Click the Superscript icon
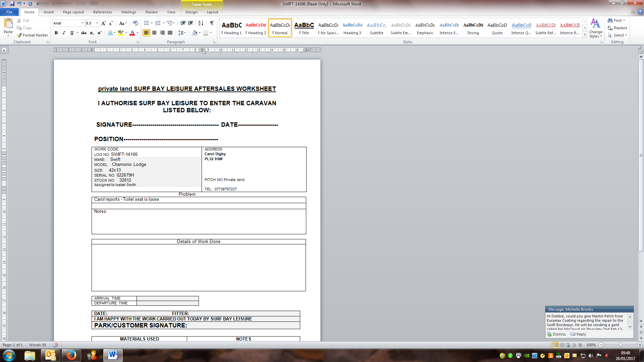The width and height of the screenshot is (644, 362). pyautogui.click(x=99, y=33)
